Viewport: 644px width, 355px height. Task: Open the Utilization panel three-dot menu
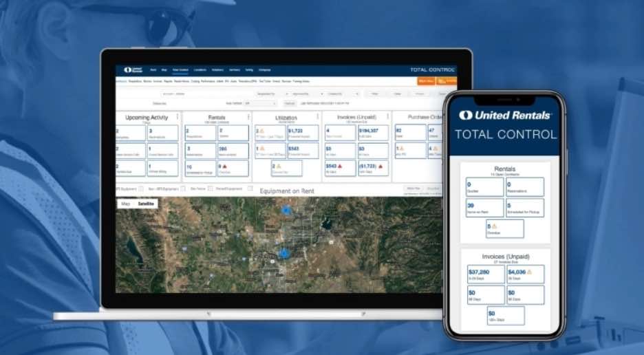(x=318, y=117)
